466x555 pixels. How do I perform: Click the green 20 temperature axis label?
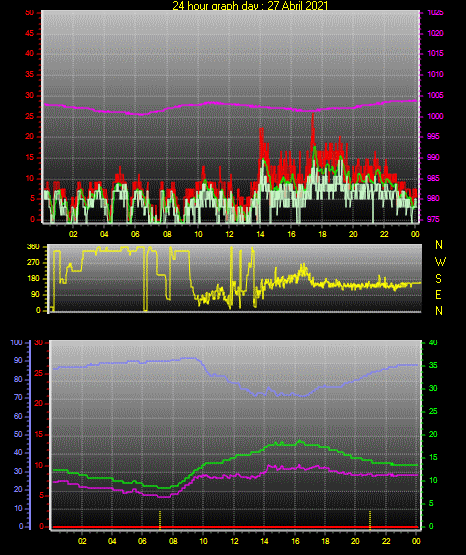(433, 434)
